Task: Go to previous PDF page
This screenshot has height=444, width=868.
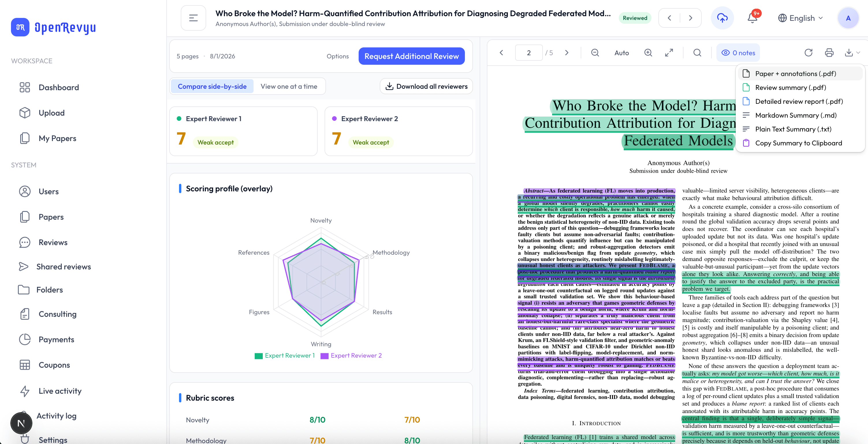Action: click(501, 53)
